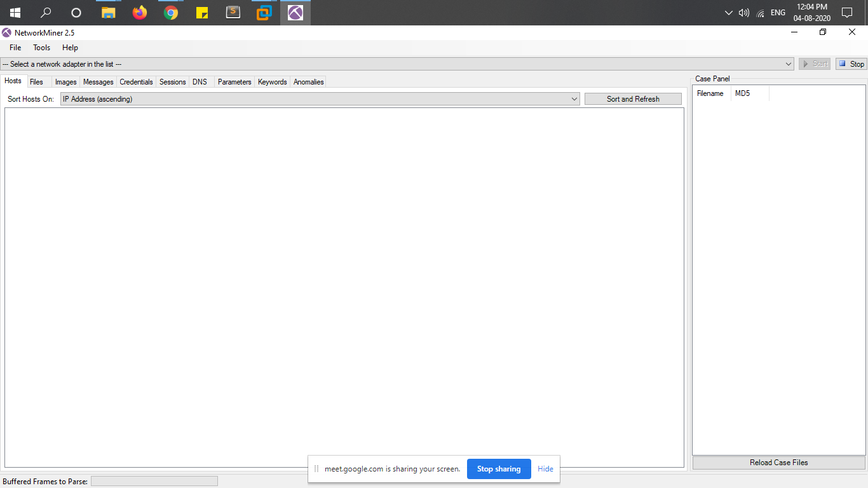The width and height of the screenshot is (868, 488).
Task: Open VMware Workstation taskbar icon
Action: click(x=264, y=13)
